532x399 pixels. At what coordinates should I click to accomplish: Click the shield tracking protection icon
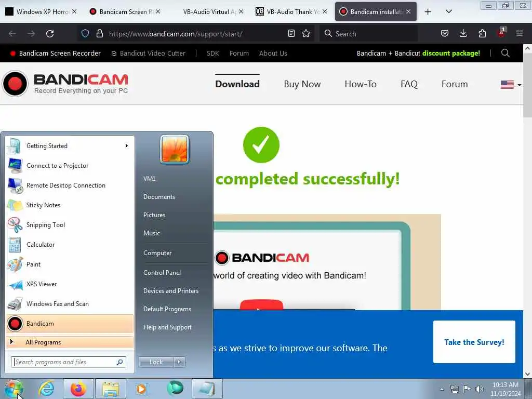85,34
